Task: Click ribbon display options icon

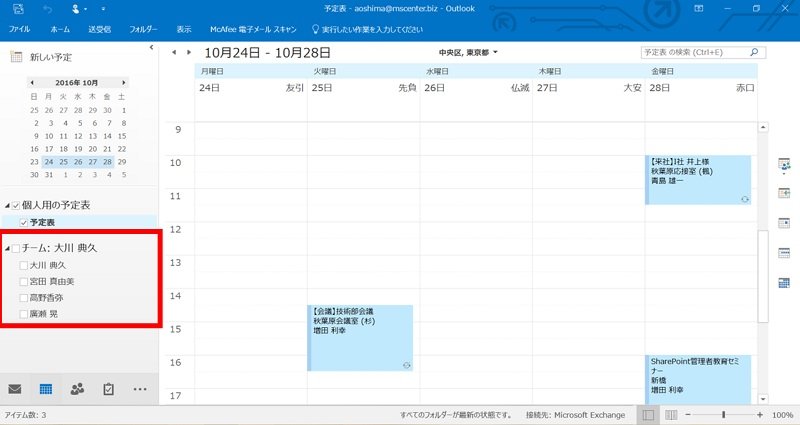Action: point(698,9)
